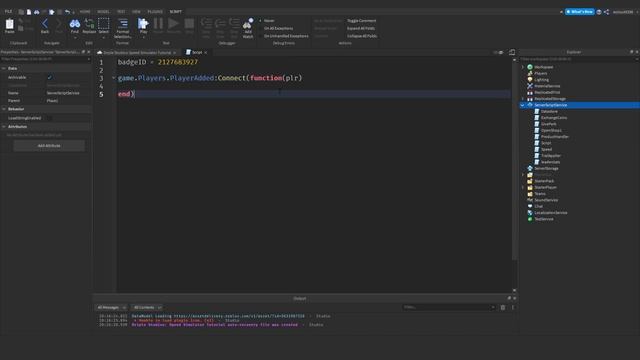Screen dimensions: 640x360
Task: Click the share icon near username
Action: click(x=607, y=12)
